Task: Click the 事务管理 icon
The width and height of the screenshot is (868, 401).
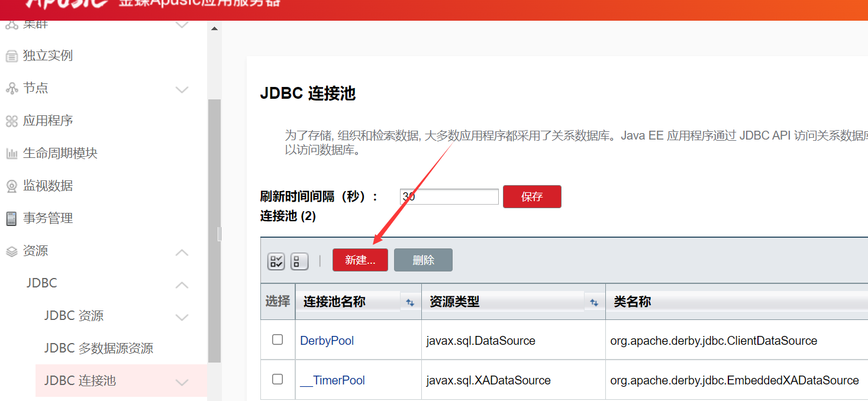Action: (12, 219)
